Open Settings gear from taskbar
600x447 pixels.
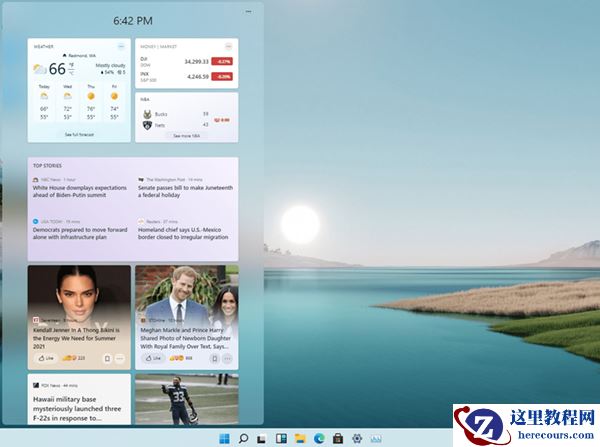point(357,439)
